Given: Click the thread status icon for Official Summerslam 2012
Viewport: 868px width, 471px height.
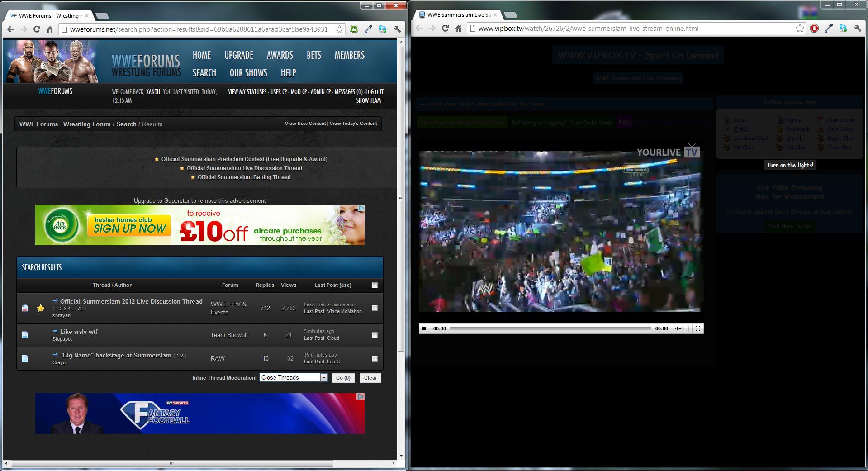Looking at the screenshot, I should pos(25,308).
